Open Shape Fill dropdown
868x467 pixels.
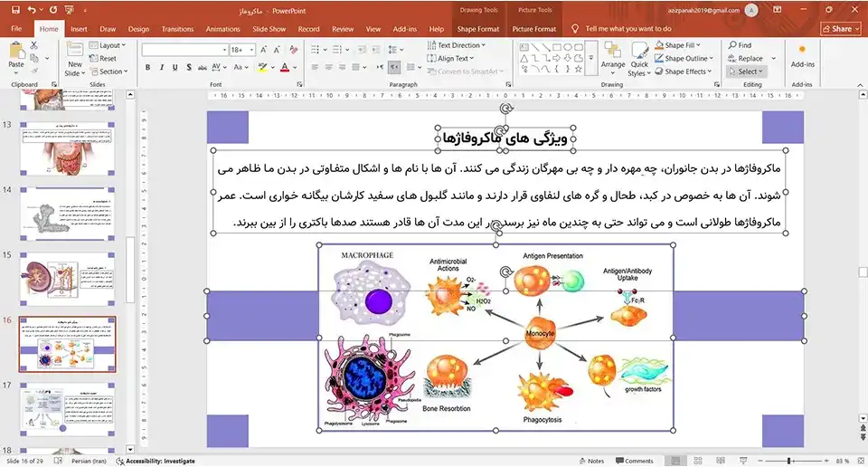[x=677, y=45]
